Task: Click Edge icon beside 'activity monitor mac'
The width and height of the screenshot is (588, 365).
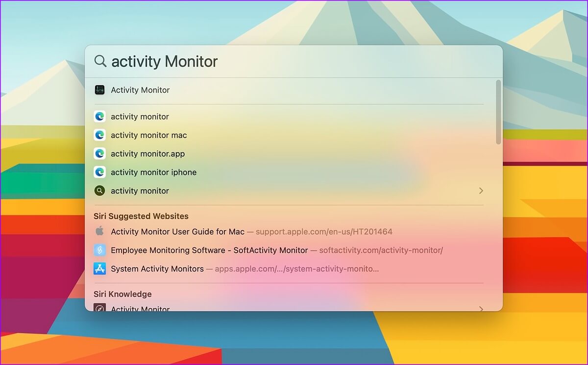Action: (x=100, y=135)
